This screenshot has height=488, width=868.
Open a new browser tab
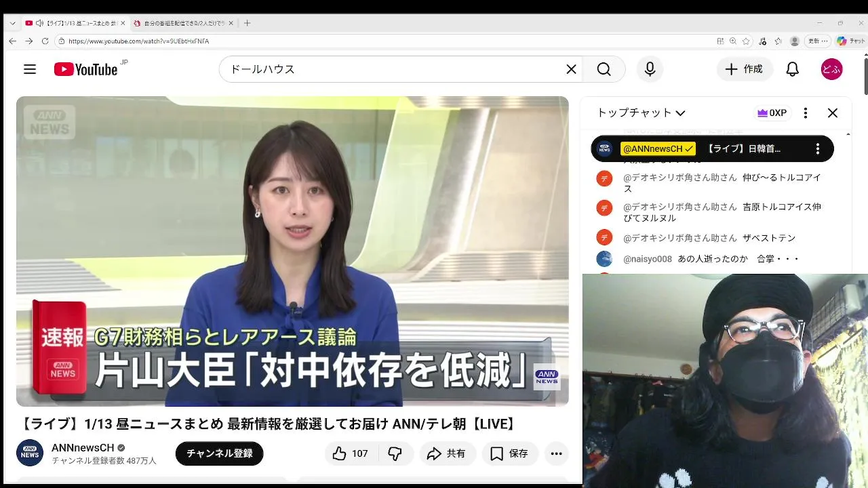(x=247, y=23)
